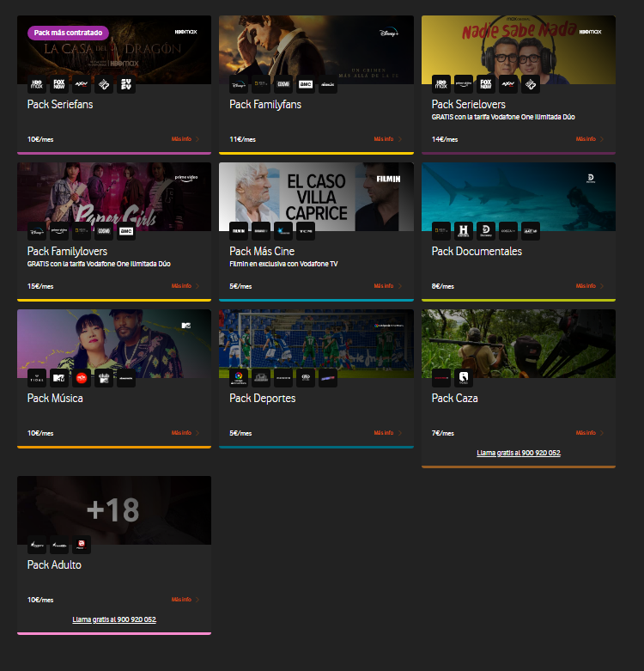Click MTV icon in Pack Música
644x671 pixels.
tap(59, 378)
